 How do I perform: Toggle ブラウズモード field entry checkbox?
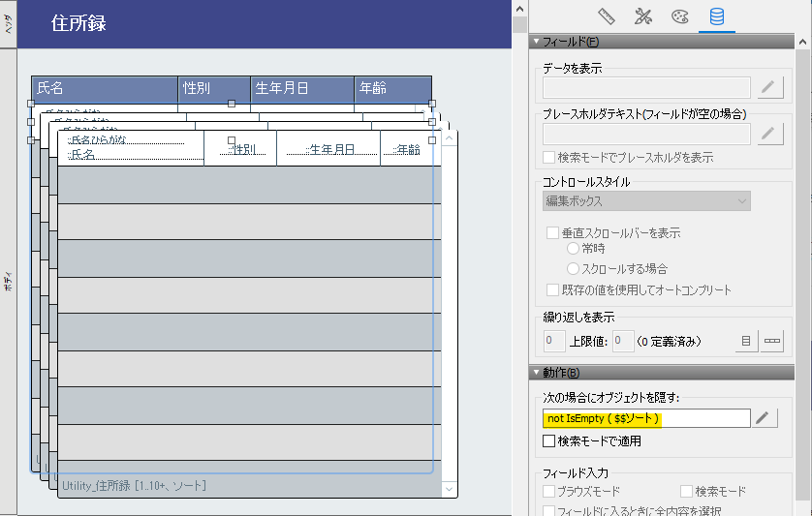[549, 491]
